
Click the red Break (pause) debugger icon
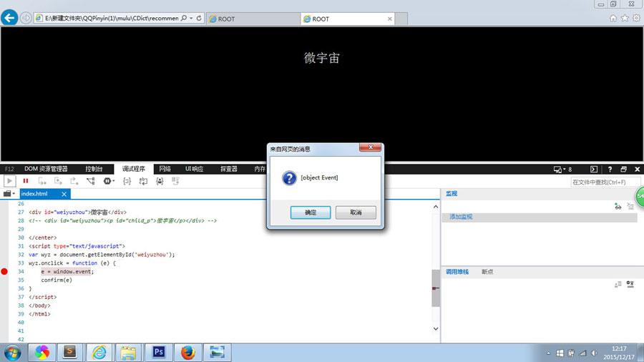[26, 182]
